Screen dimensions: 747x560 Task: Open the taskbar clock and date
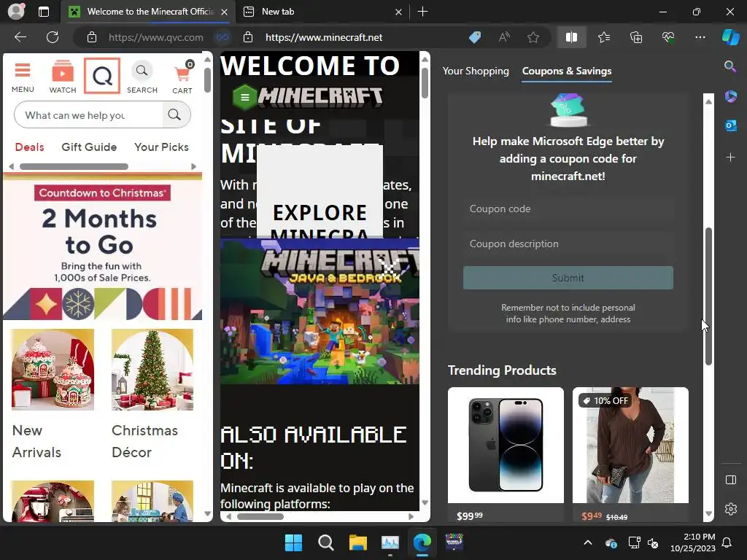[693, 542]
